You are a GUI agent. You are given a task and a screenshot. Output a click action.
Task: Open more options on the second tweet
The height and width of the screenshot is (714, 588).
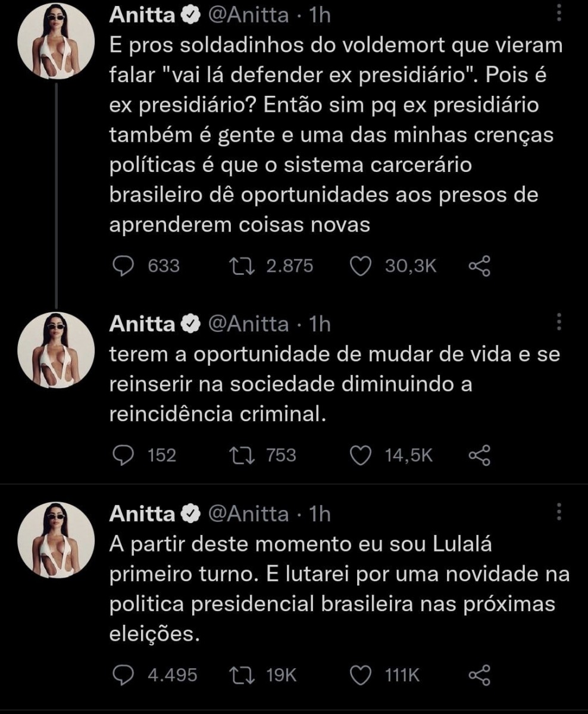559,321
